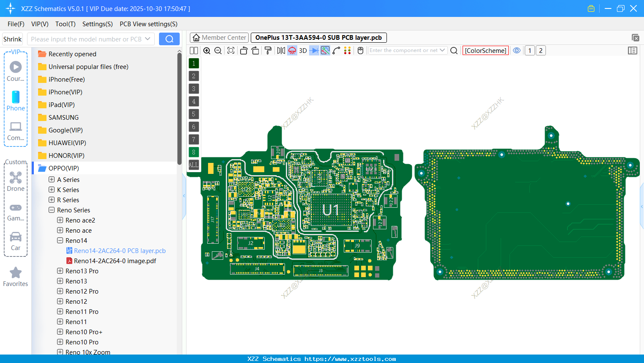644x363 pixels.
Task: Open the model number dropdown arrow
Action: (148, 39)
